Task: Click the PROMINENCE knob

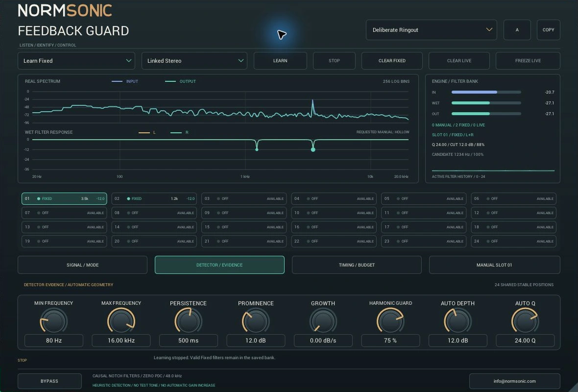Action: (x=256, y=321)
